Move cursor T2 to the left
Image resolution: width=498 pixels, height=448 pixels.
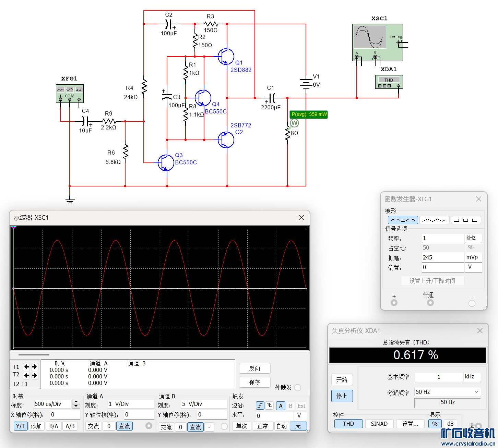coord(26,375)
